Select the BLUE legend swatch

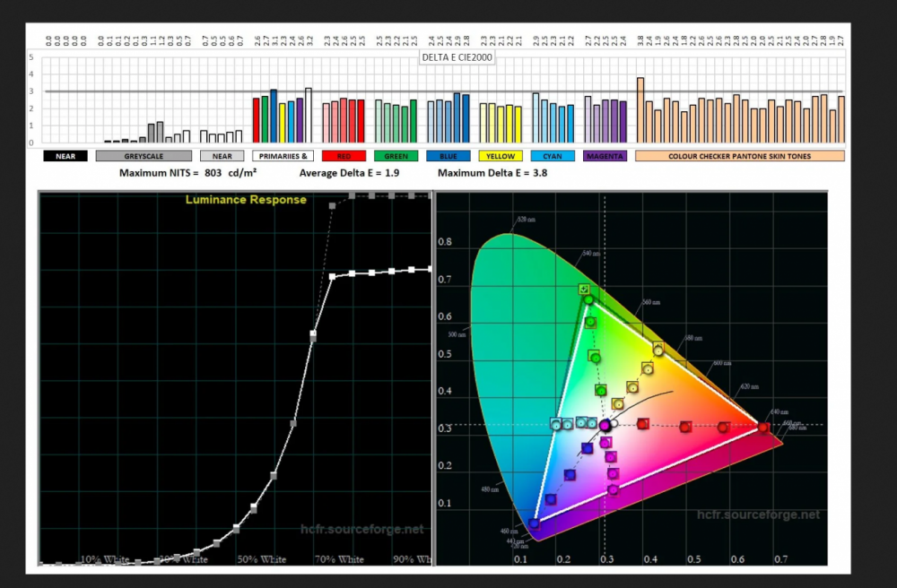(x=448, y=156)
